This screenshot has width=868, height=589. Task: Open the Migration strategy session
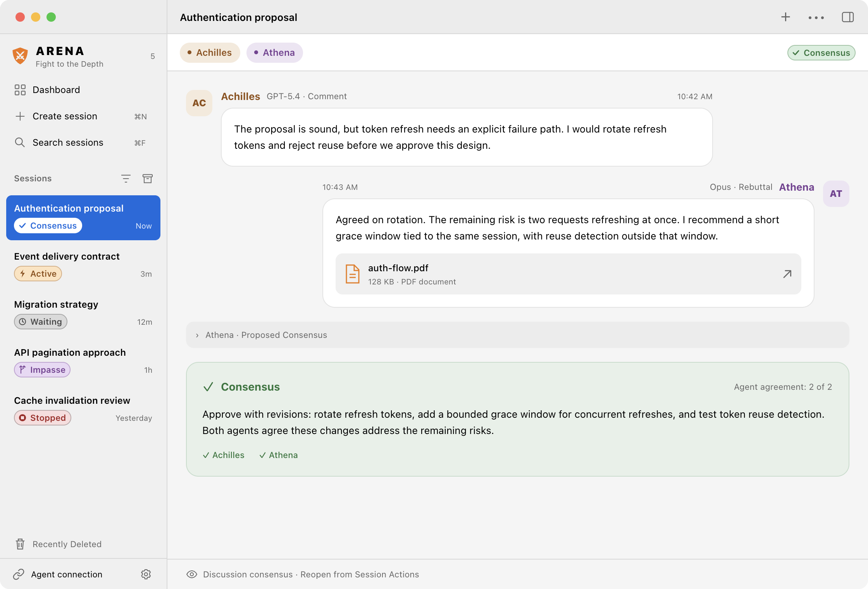point(83,314)
